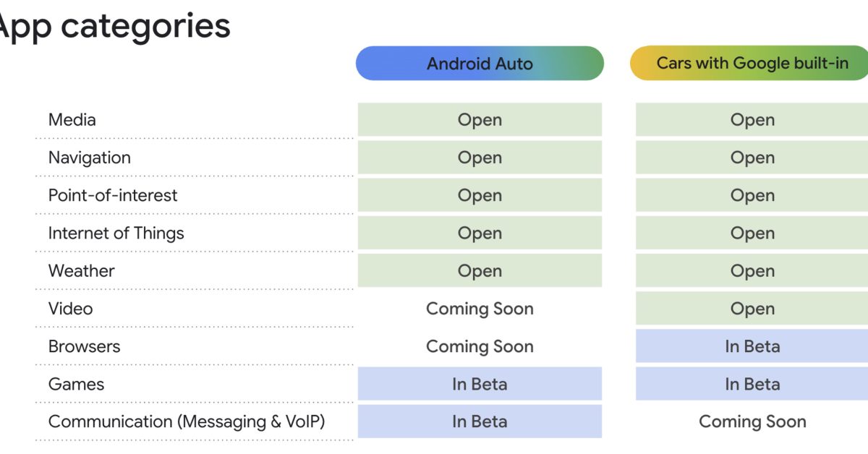Click the Internet of Things label
This screenshot has width=868, height=454.
tap(116, 233)
